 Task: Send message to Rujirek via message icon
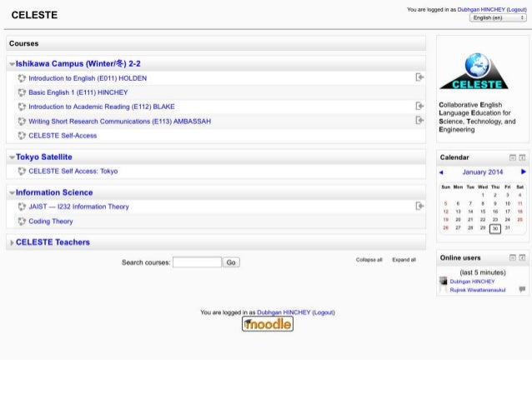(522, 289)
